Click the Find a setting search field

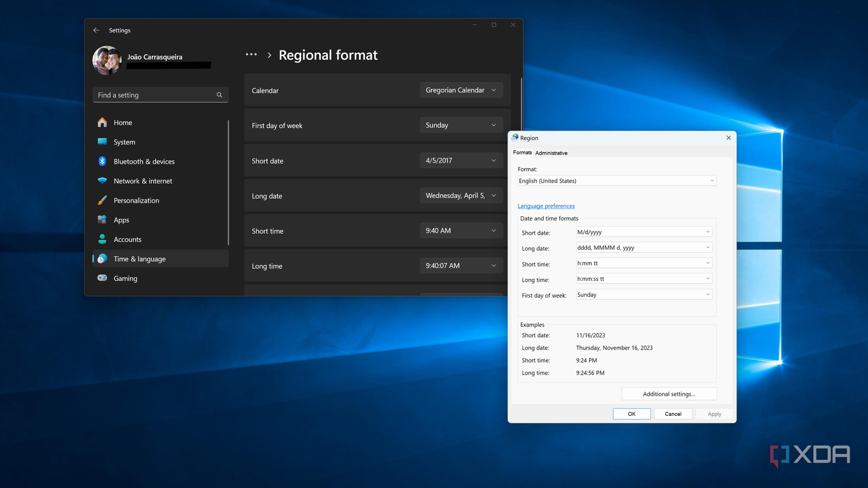tap(155, 95)
